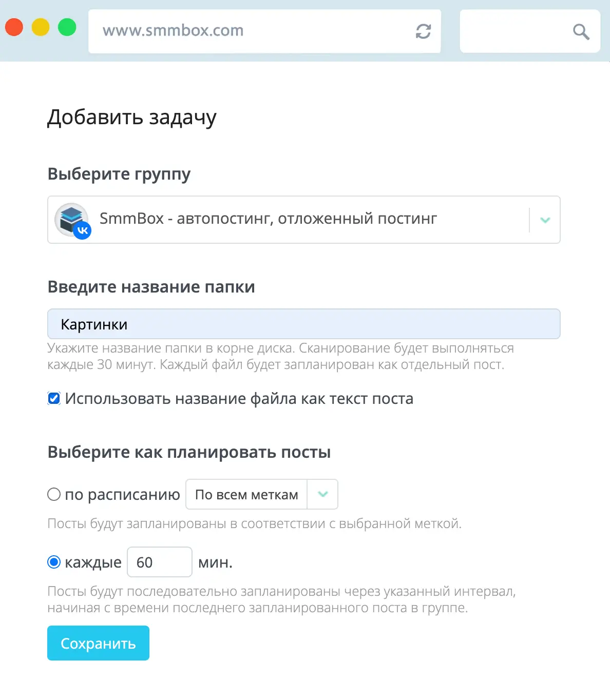Image resolution: width=610 pixels, height=700 pixels.
Task: Click the yellow traffic light circle
Action: pyautogui.click(x=40, y=27)
